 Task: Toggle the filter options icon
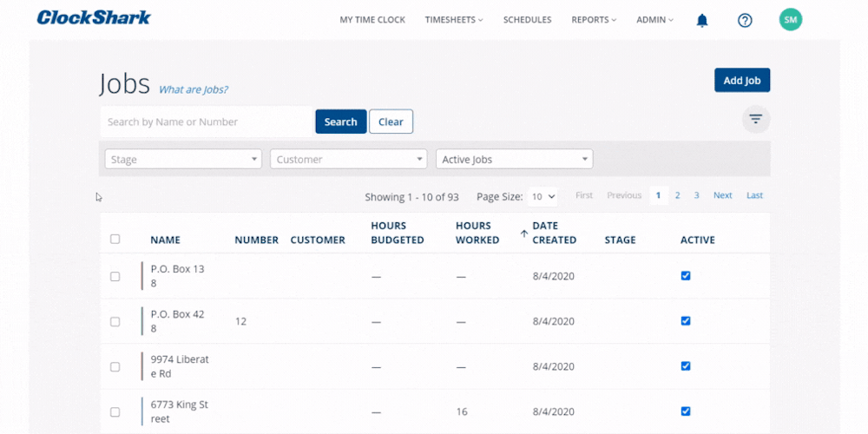pos(756,118)
